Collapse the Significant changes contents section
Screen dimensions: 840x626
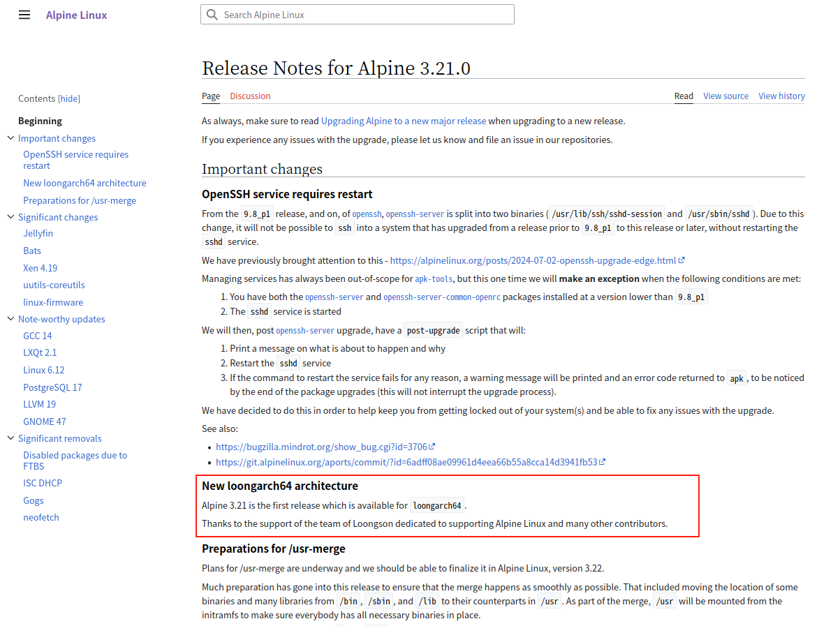click(x=10, y=217)
